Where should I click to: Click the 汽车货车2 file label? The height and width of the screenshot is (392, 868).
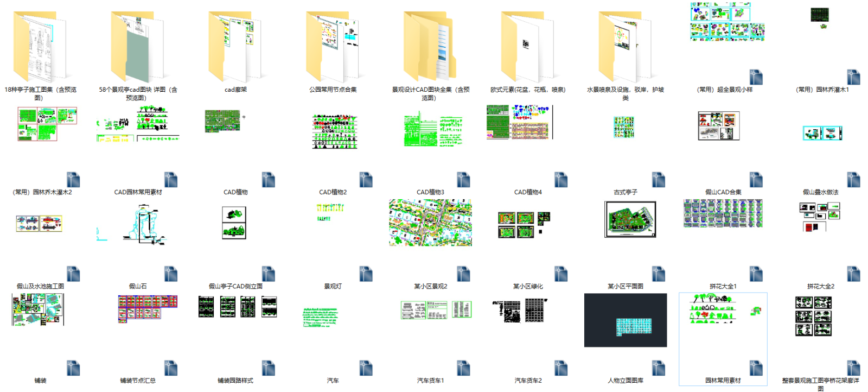pos(528,381)
